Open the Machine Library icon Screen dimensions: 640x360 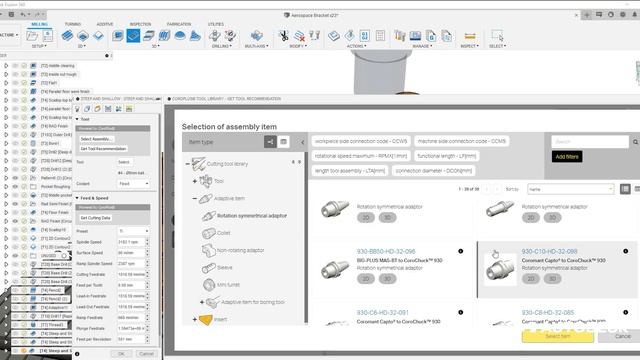416,36
